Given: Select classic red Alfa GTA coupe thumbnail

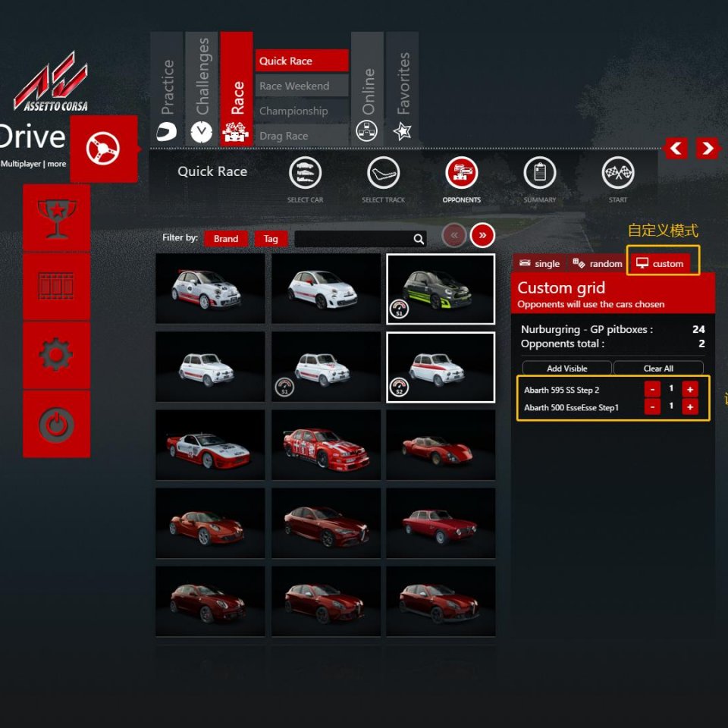Looking at the screenshot, I should click(441, 522).
